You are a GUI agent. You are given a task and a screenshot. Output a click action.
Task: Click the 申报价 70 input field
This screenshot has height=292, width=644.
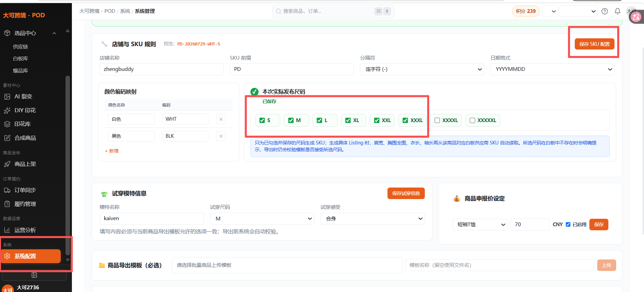tap(530, 225)
